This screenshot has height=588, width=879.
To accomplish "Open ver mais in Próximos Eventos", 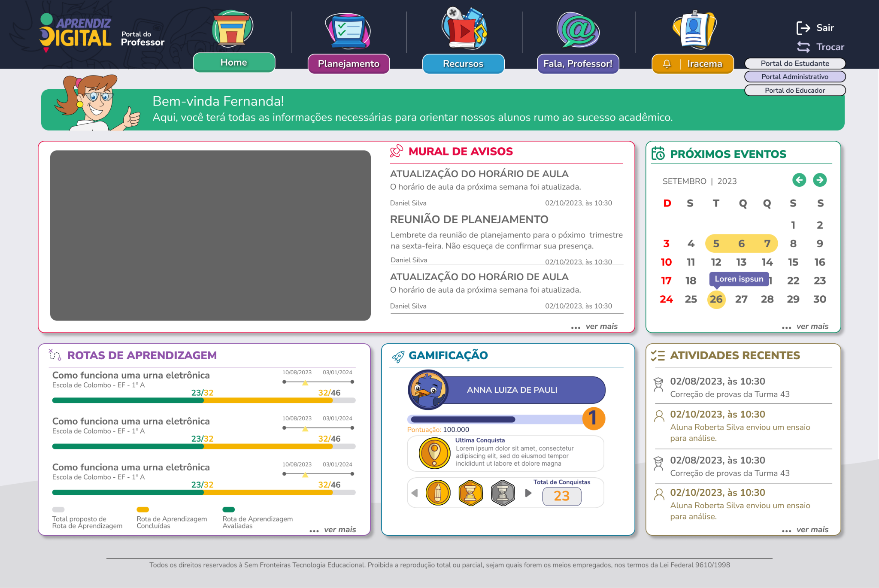I will point(805,327).
